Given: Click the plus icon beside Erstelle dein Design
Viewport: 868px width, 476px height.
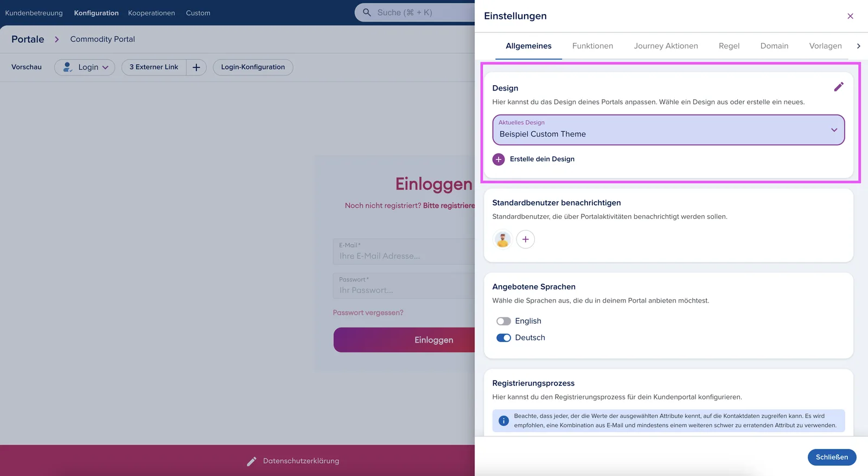Looking at the screenshot, I should (499, 159).
